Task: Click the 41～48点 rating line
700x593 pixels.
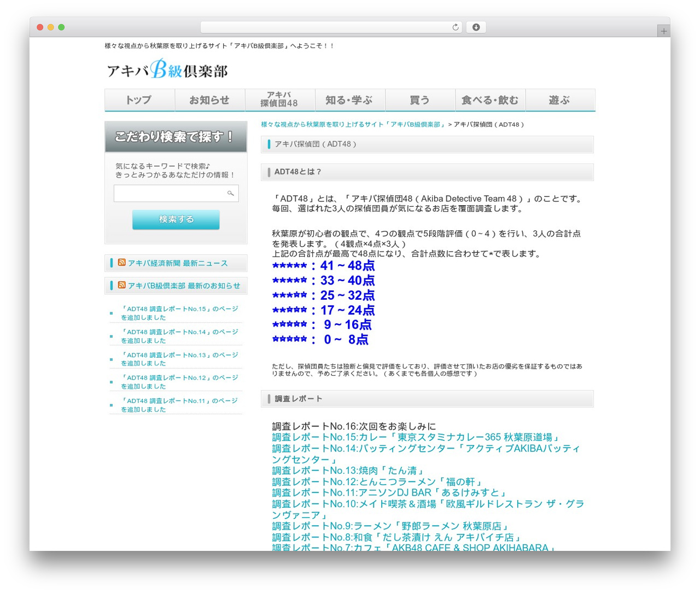Action: (324, 265)
